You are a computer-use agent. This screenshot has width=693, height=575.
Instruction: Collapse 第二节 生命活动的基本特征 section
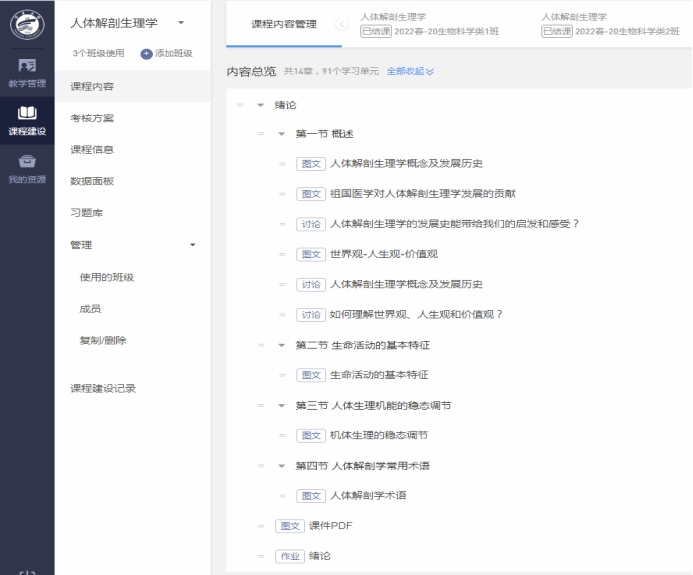point(282,345)
